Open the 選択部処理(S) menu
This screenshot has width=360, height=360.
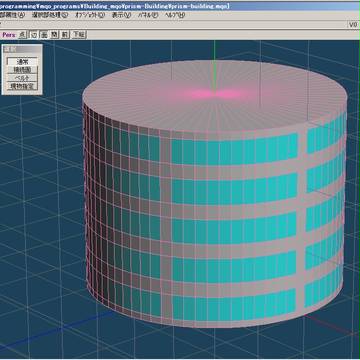pos(50,15)
